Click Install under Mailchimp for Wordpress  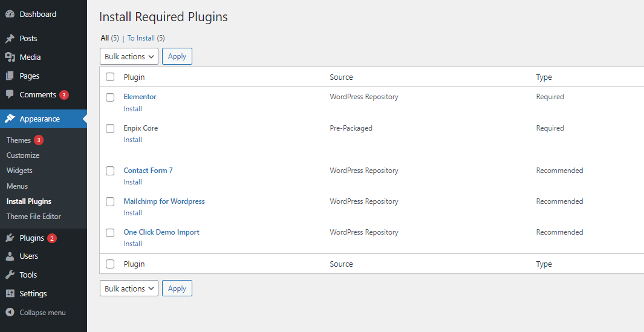point(132,213)
